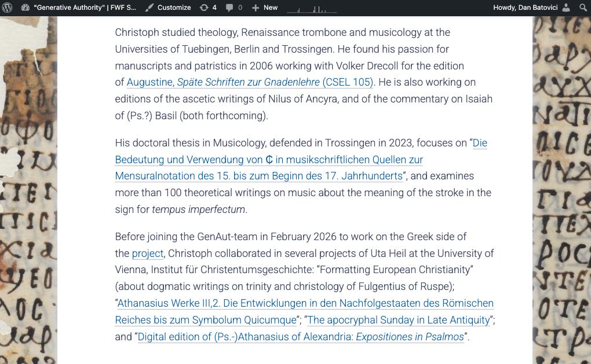Follow the "project" link
This screenshot has width=591, height=364.
point(148,253)
